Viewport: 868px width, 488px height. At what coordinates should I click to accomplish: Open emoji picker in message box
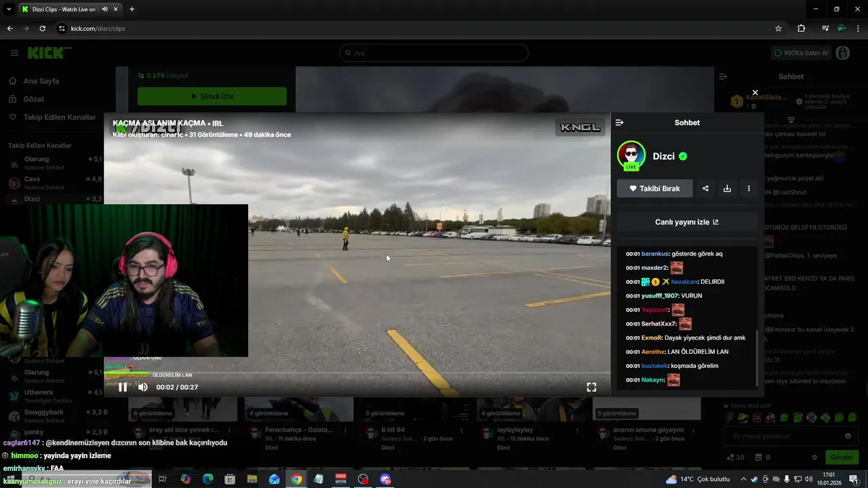coord(848,436)
